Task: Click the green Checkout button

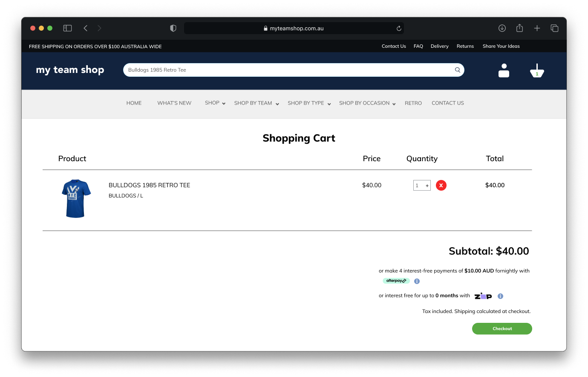Action: point(502,328)
